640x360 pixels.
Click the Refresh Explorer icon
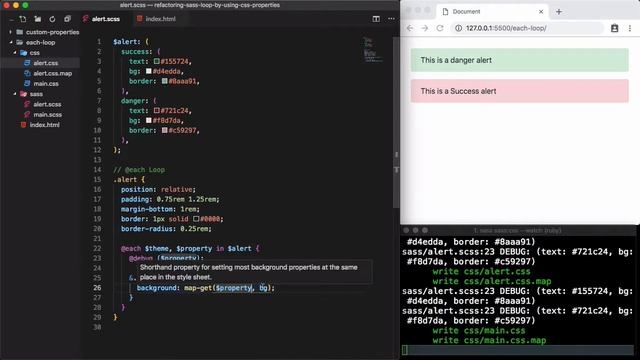52,19
